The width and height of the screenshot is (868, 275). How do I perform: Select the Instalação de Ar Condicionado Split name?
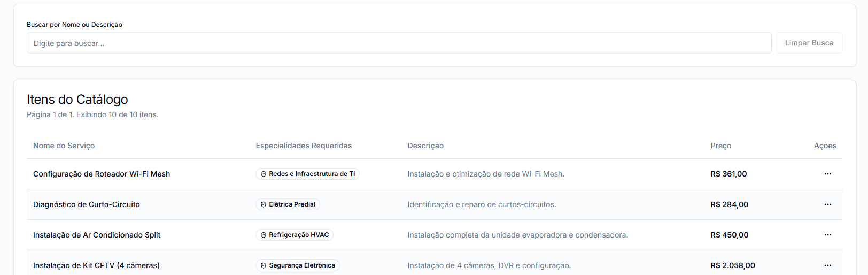pyautogui.click(x=97, y=235)
